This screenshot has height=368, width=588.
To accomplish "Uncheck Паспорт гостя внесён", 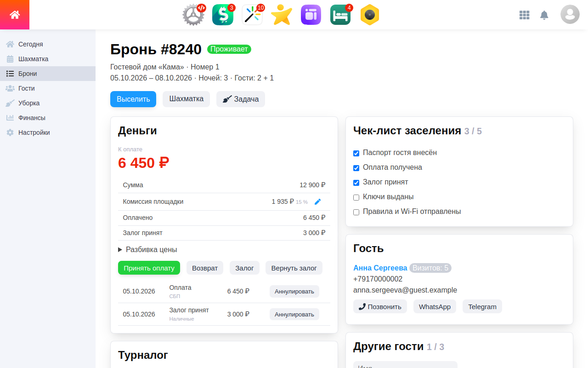I will (x=356, y=153).
